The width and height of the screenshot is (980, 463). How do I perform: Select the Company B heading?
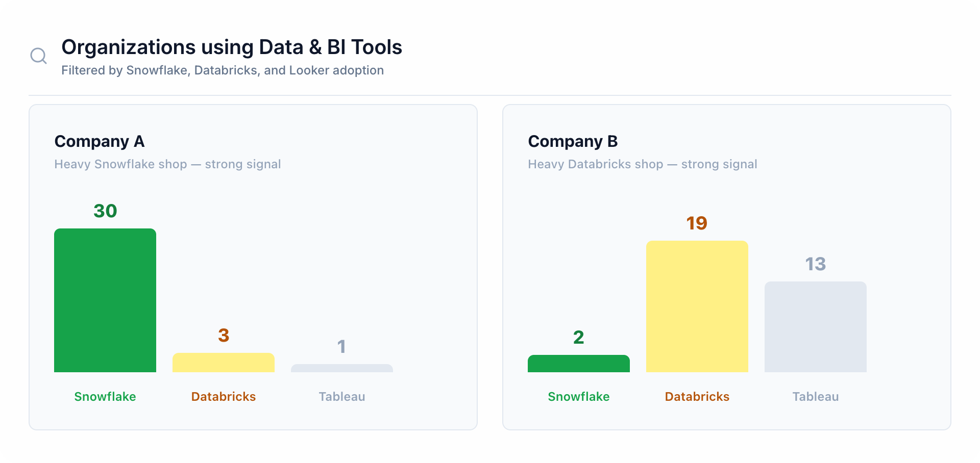(573, 141)
